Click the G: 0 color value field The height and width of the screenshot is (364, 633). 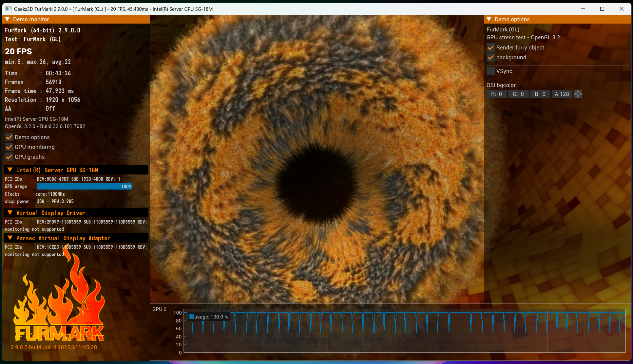[518, 94]
